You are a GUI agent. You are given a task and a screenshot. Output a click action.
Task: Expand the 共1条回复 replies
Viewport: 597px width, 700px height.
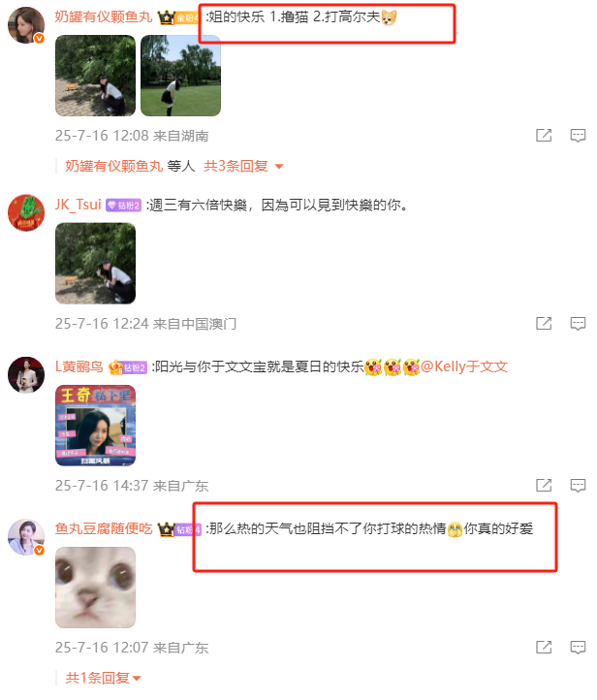[x=103, y=678]
